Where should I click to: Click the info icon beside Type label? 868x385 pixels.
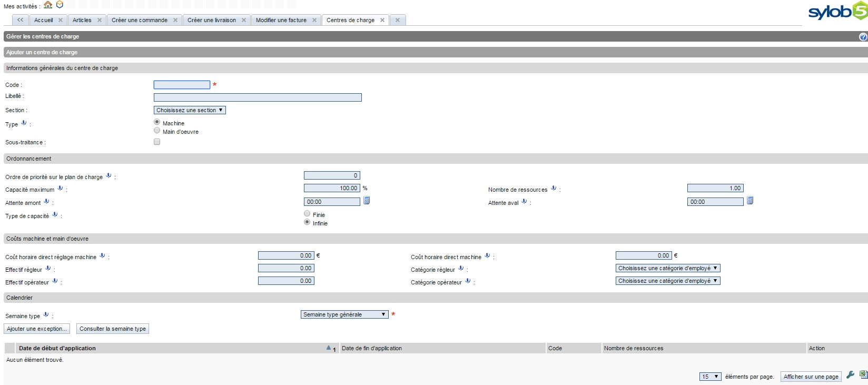click(x=24, y=123)
